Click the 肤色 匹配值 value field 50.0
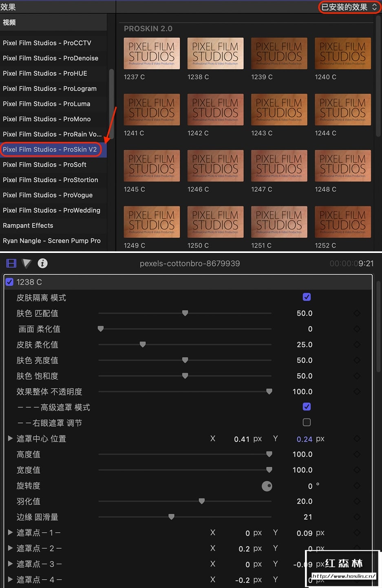This screenshot has width=382, height=588. click(305, 313)
